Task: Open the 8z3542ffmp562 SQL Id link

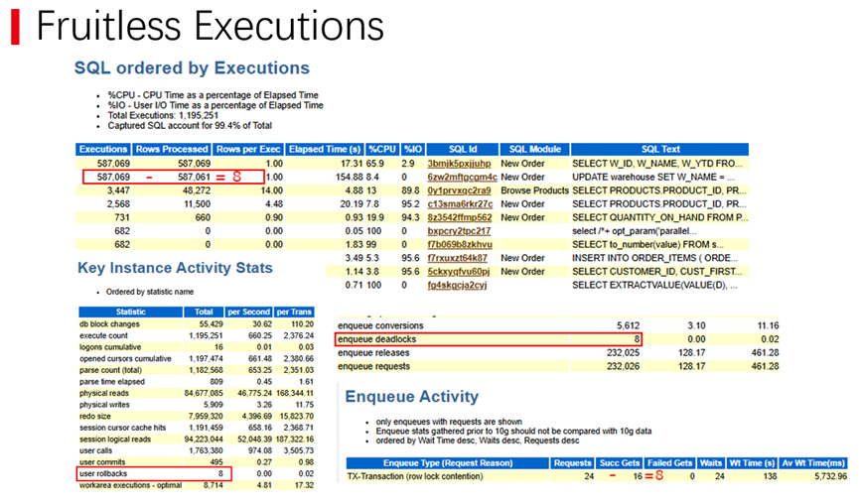Action: [x=460, y=217]
